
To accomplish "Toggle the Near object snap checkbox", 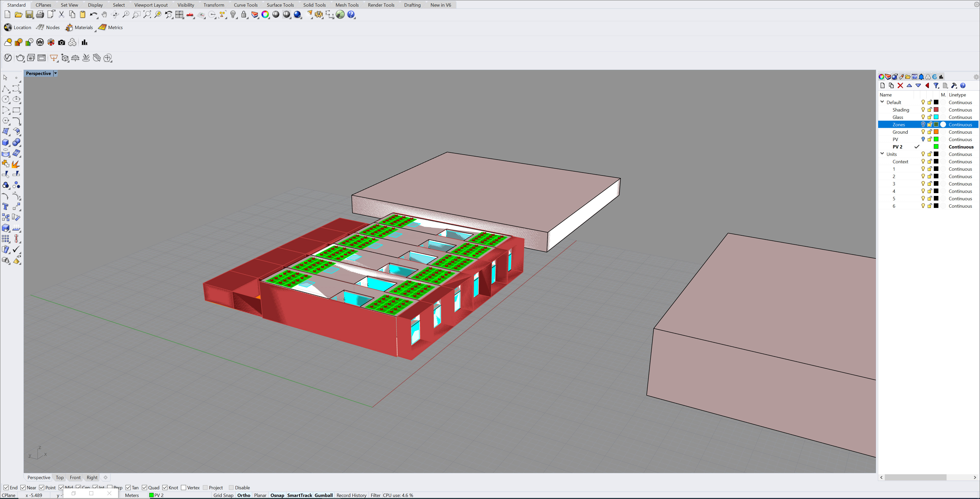I will (23, 488).
